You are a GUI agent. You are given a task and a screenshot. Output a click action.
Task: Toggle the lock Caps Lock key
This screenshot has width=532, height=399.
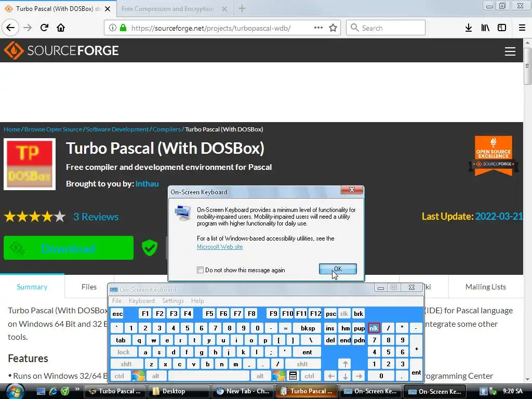(124, 352)
